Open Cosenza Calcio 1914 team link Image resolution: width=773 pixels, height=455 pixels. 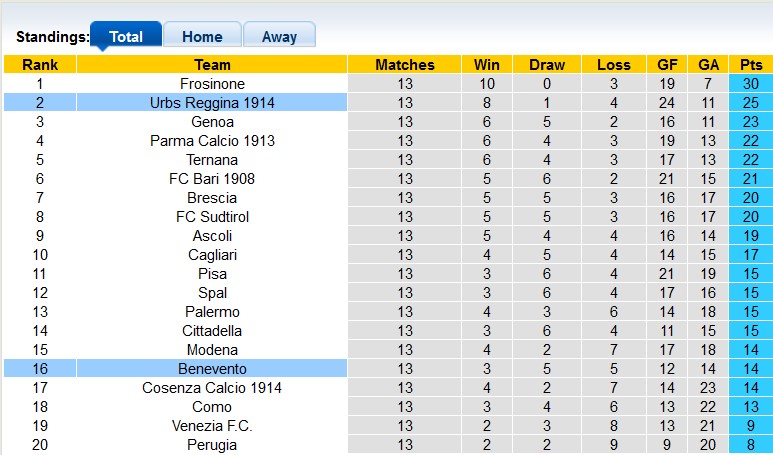212,388
